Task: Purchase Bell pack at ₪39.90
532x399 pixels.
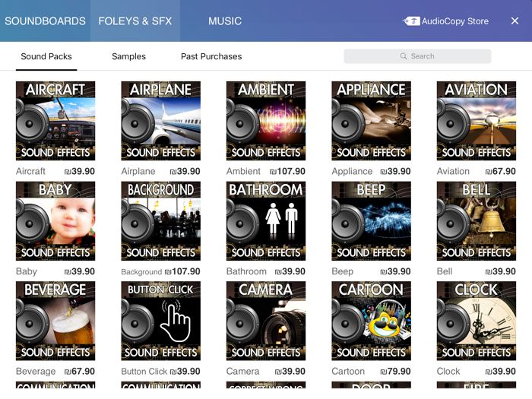Action: click(x=500, y=271)
